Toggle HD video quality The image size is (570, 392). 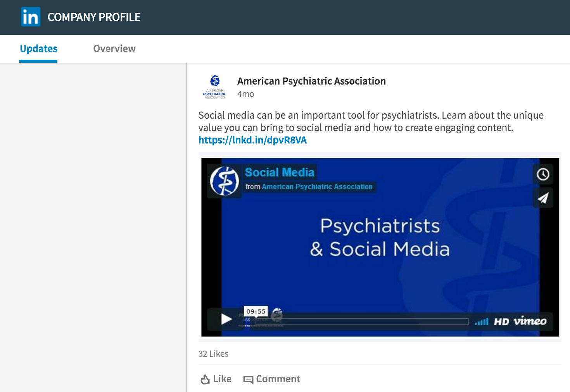(501, 322)
